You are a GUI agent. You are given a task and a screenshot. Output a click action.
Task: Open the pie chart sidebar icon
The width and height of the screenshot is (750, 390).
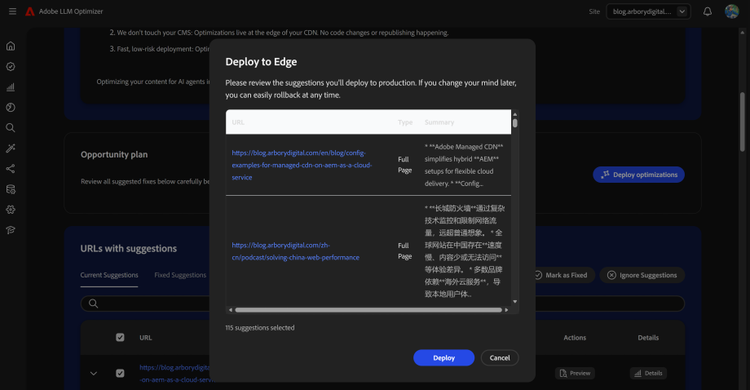(x=11, y=108)
